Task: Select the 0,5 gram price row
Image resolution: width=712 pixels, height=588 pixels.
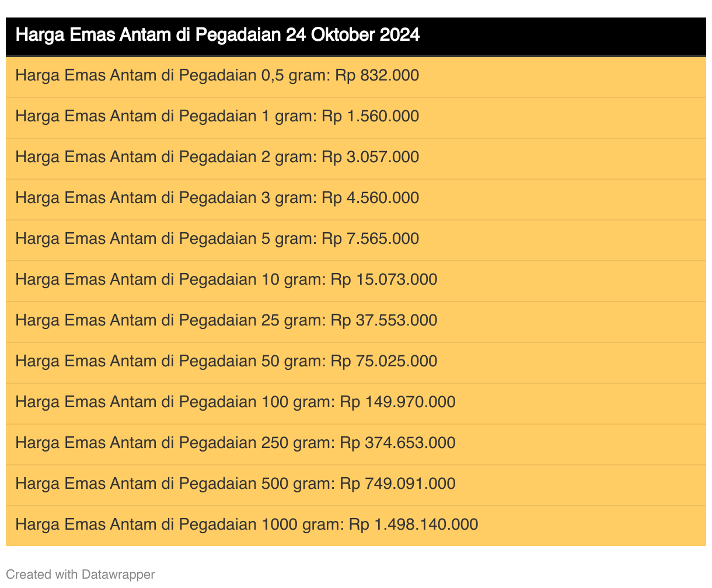Action: (x=217, y=76)
